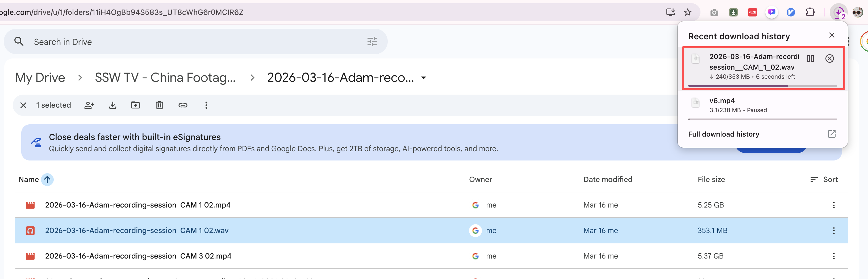The image size is (868, 279).
Task: Bookmark this page with the star icon
Action: click(x=688, y=12)
